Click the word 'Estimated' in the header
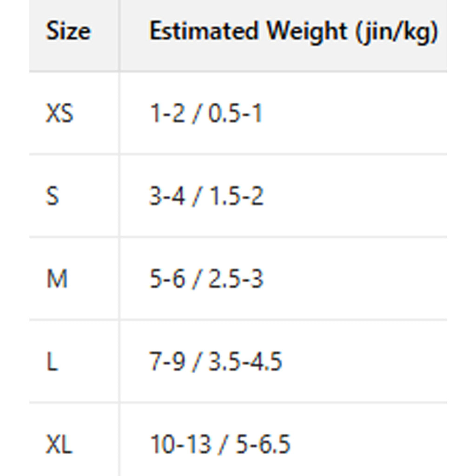Screen dimensions: 476x476 (x=204, y=32)
